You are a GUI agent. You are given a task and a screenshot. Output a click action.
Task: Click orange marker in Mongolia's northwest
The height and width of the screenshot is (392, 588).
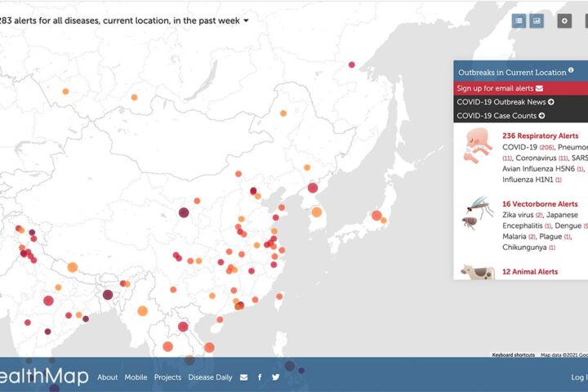134,97
